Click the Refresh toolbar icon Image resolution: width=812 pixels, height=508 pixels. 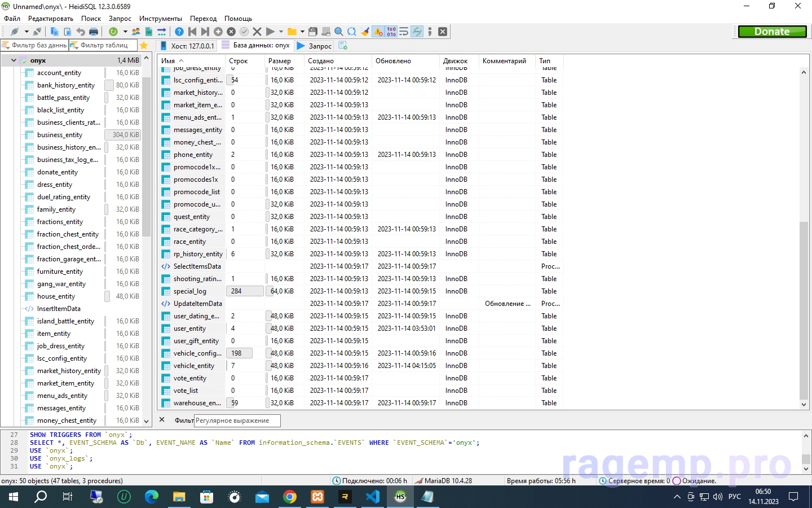click(x=113, y=32)
